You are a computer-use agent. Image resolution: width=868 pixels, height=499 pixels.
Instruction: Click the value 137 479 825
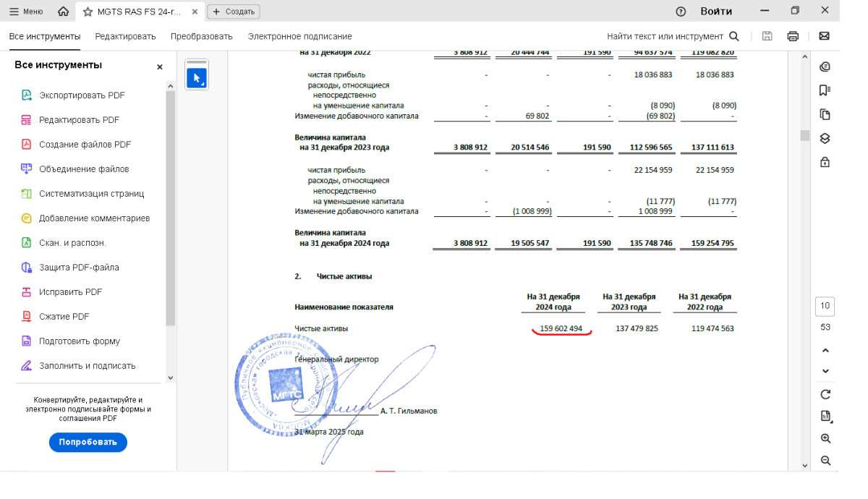(x=637, y=328)
